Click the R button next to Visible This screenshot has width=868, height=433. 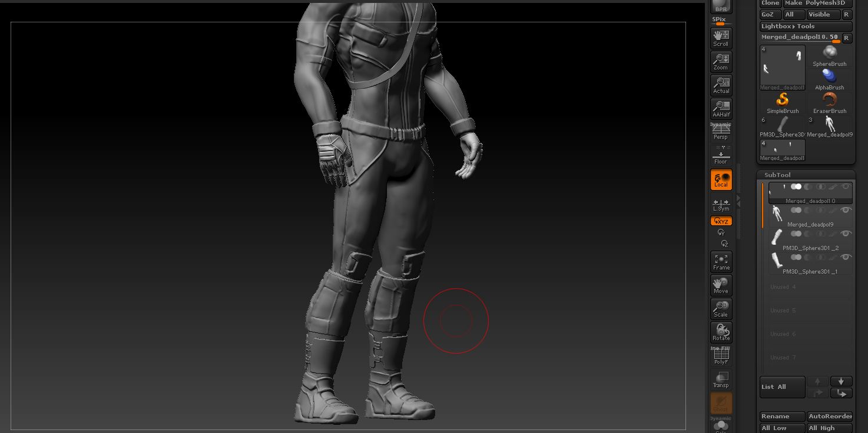847,15
